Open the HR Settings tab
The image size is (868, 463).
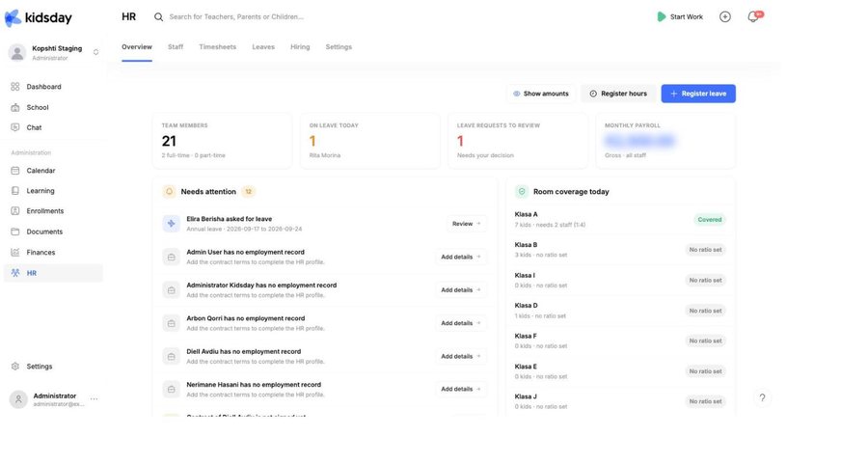339,47
